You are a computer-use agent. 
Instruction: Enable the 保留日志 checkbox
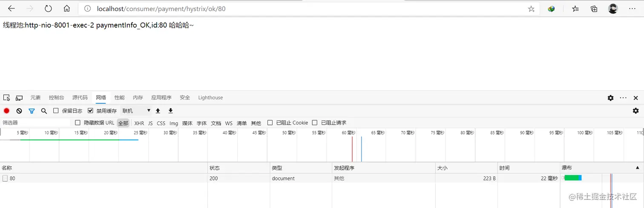[x=56, y=111]
